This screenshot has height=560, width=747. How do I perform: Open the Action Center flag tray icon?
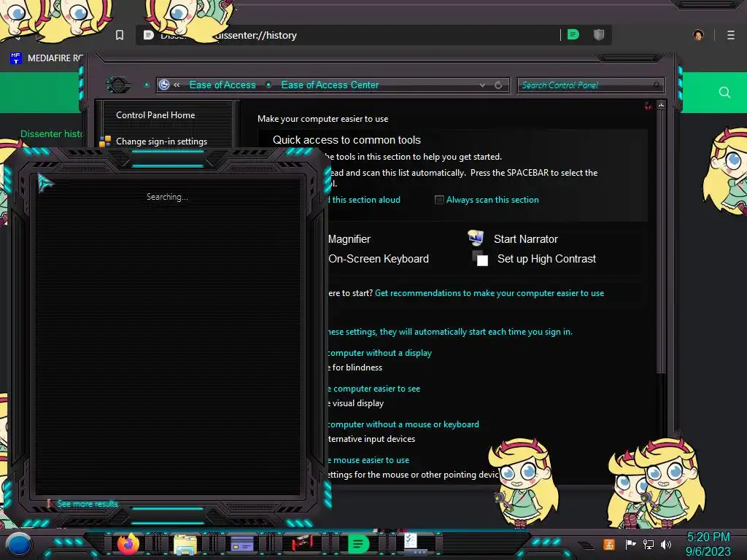(x=630, y=544)
